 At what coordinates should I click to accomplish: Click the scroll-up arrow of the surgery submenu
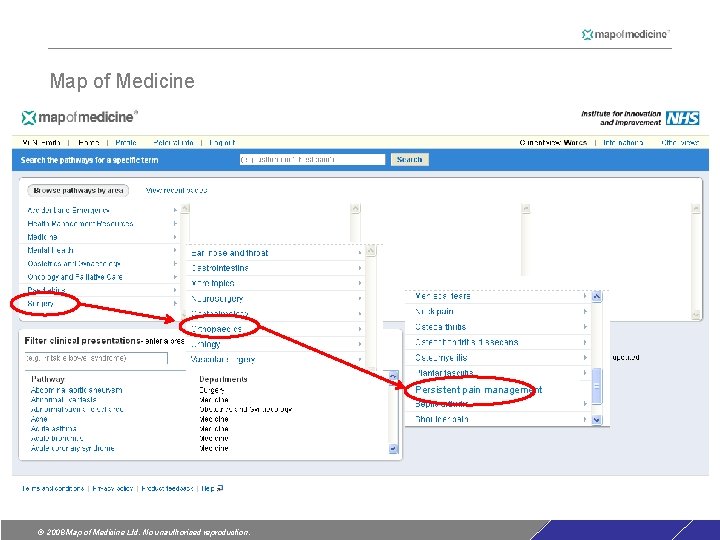click(371, 251)
